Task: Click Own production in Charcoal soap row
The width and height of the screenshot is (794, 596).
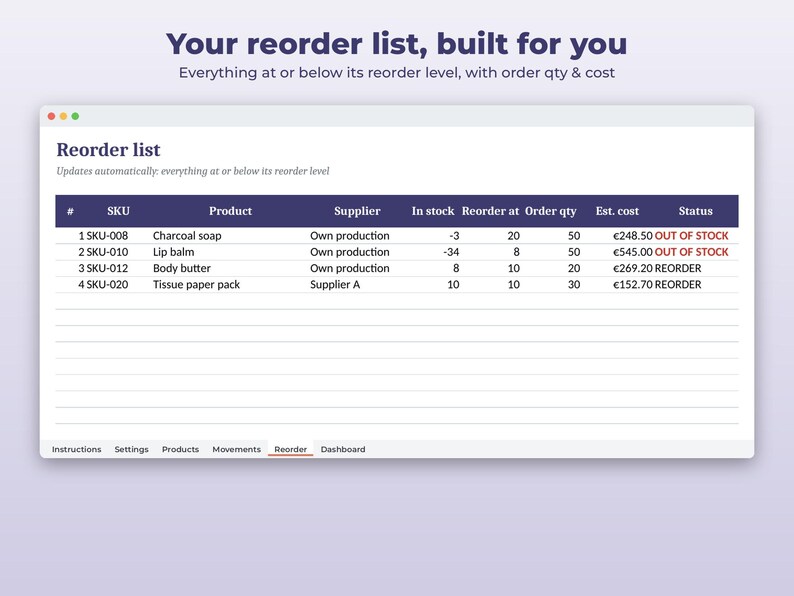Action: 349,235
